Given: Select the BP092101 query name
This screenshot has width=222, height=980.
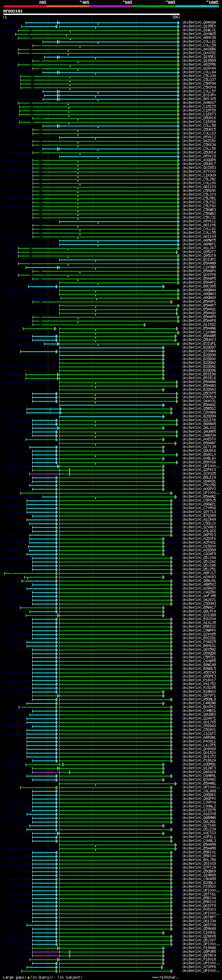Looking at the screenshot, I should click(x=13, y=11).
